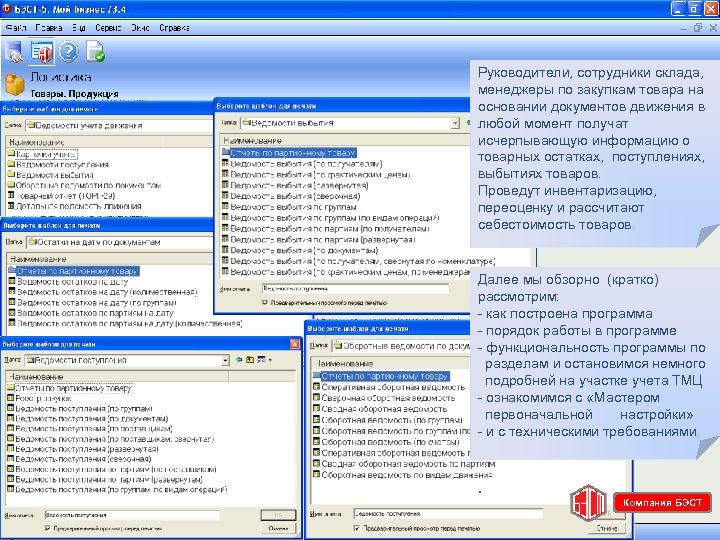This screenshot has height=540, width=720.
Task: Click the document with green checkmark icon
Action: coord(96,51)
